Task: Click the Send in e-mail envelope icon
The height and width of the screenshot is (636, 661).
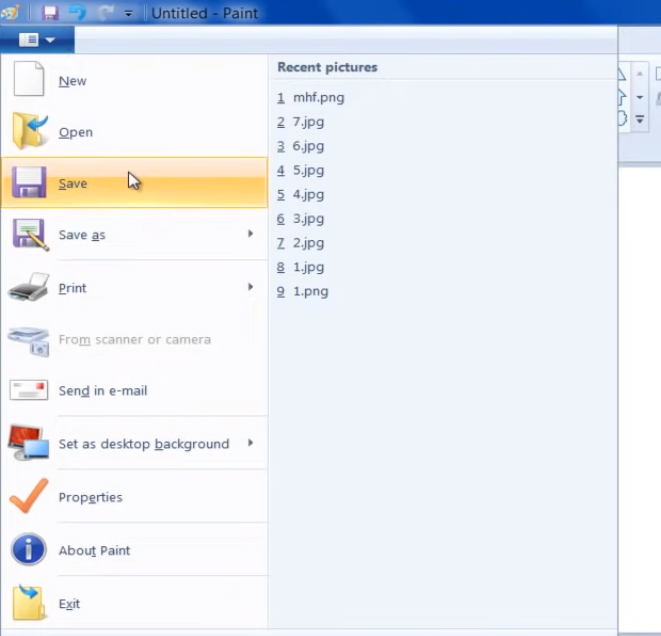Action: pyautogui.click(x=28, y=390)
